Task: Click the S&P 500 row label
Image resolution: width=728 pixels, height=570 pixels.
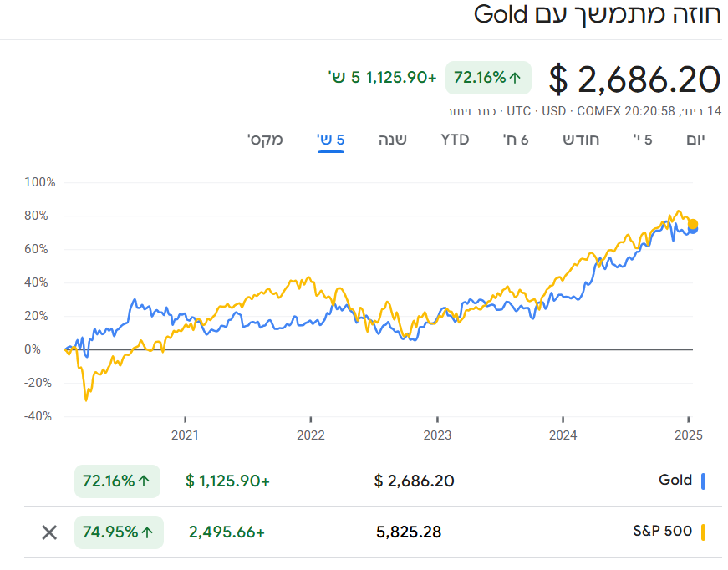Action: (x=664, y=531)
